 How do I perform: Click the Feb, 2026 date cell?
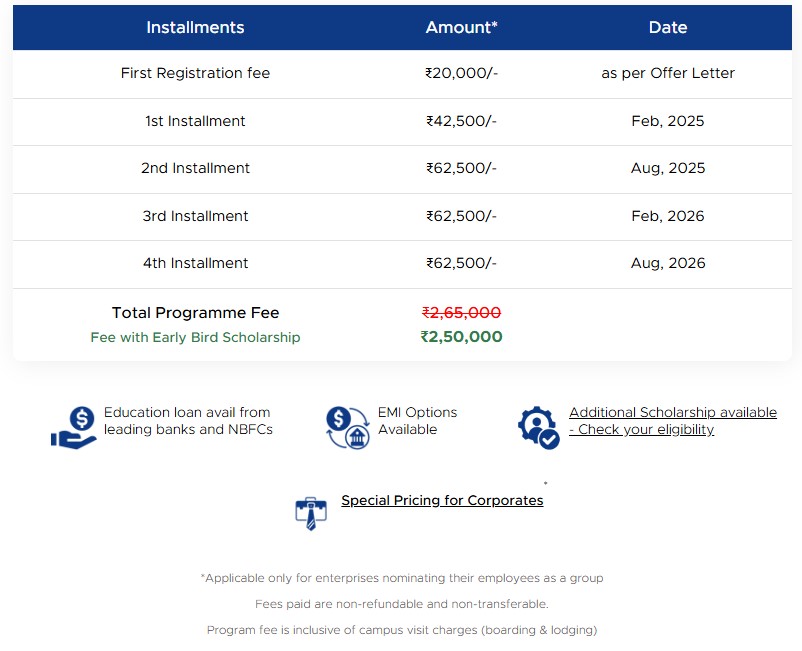(667, 216)
